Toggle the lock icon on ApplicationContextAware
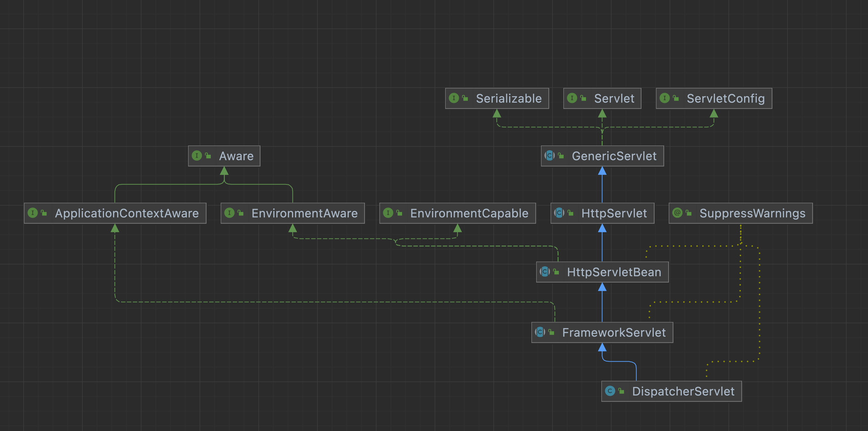 point(44,213)
